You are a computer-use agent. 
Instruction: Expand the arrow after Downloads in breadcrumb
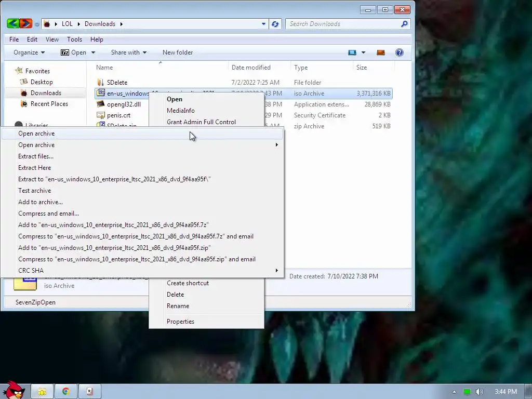[121, 24]
